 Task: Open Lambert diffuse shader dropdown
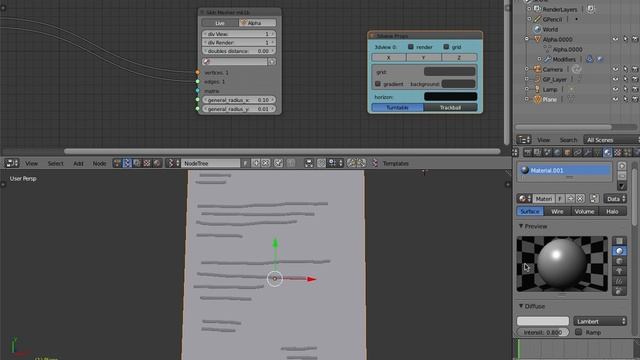click(x=600, y=321)
